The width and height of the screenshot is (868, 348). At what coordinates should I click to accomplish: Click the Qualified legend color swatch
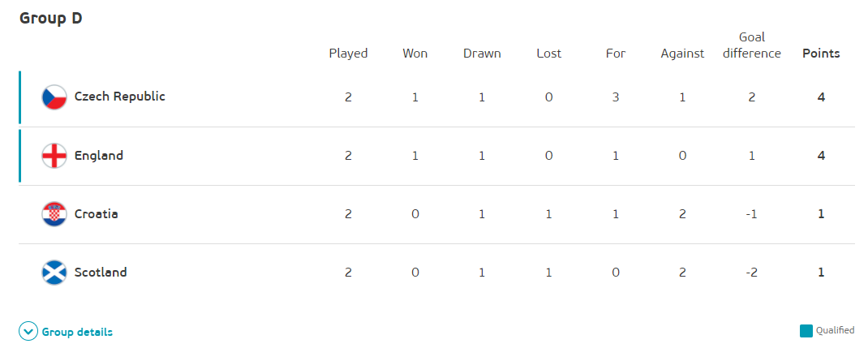tap(806, 331)
